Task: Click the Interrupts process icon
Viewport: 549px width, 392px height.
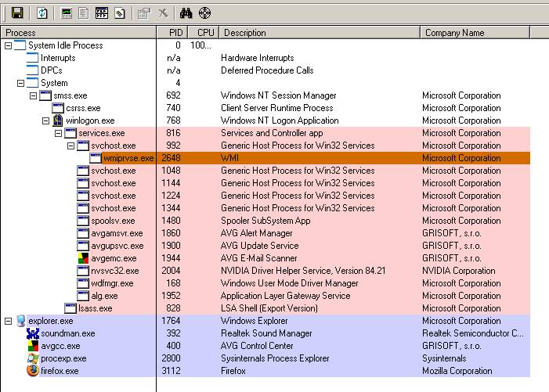Action: point(33,58)
